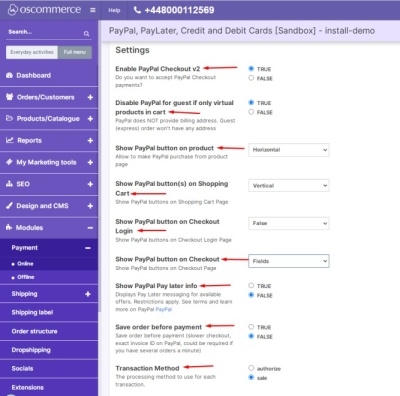The height and width of the screenshot is (396, 400).
Task: Expand Products/Catalogue with plus sign
Action: click(90, 119)
